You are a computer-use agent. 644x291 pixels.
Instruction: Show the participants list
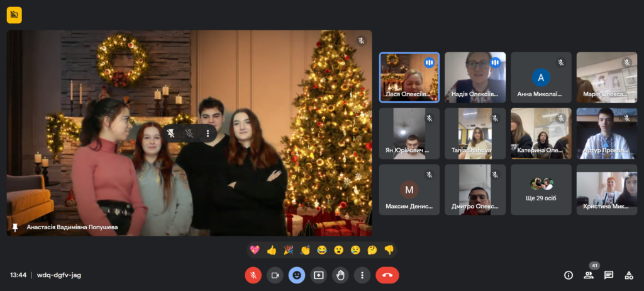(589, 275)
